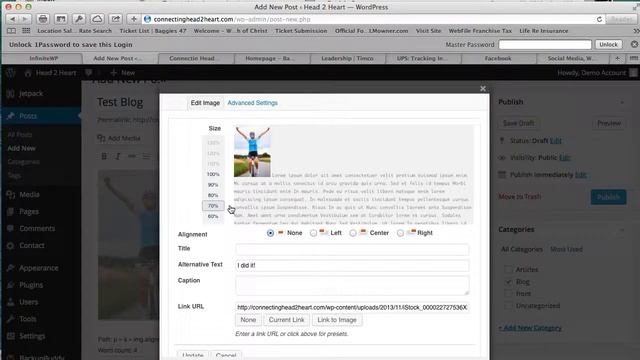Set image size to 70%
Image resolution: width=640 pixels, height=360 pixels.
[x=213, y=206]
